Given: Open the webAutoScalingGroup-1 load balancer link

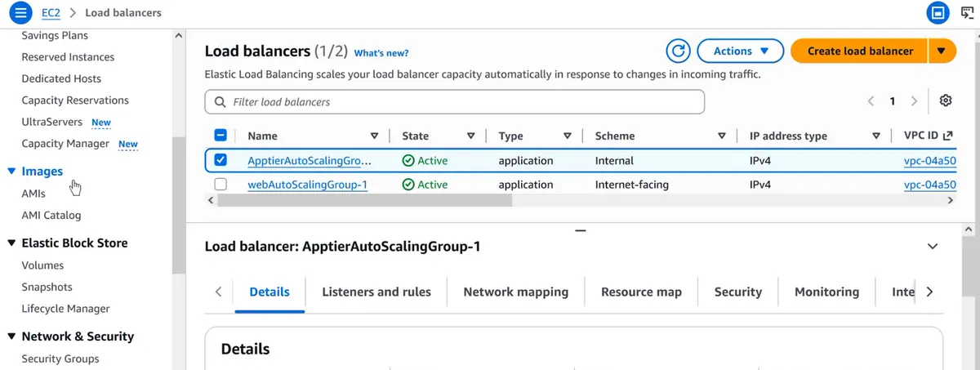Looking at the screenshot, I should tap(307, 185).
